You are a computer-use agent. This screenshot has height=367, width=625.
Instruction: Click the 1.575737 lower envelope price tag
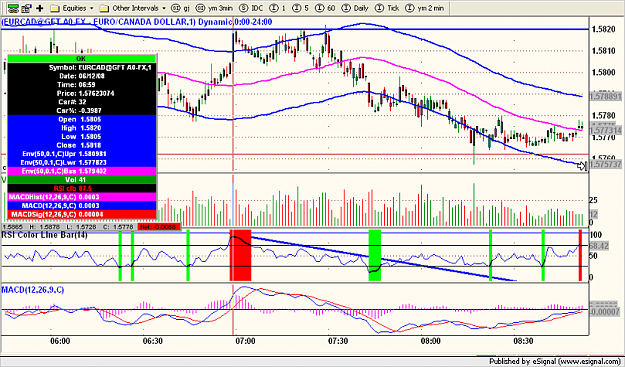[606, 165]
